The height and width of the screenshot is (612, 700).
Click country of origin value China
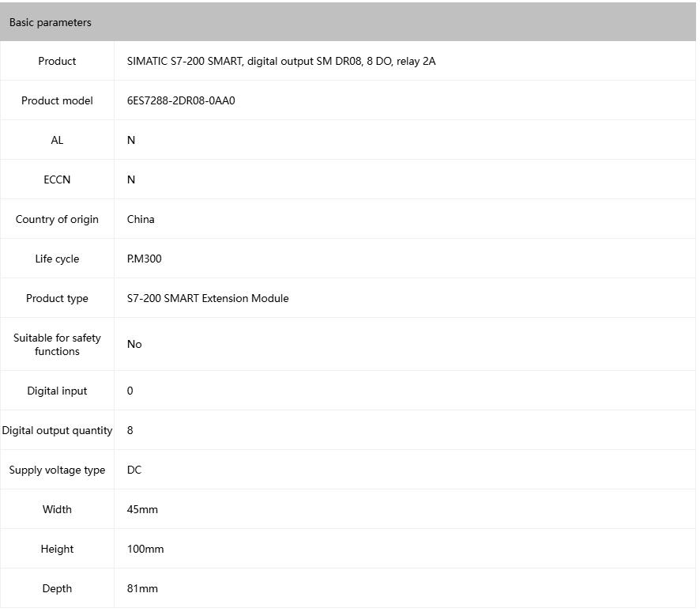click(x=141, y=219)
